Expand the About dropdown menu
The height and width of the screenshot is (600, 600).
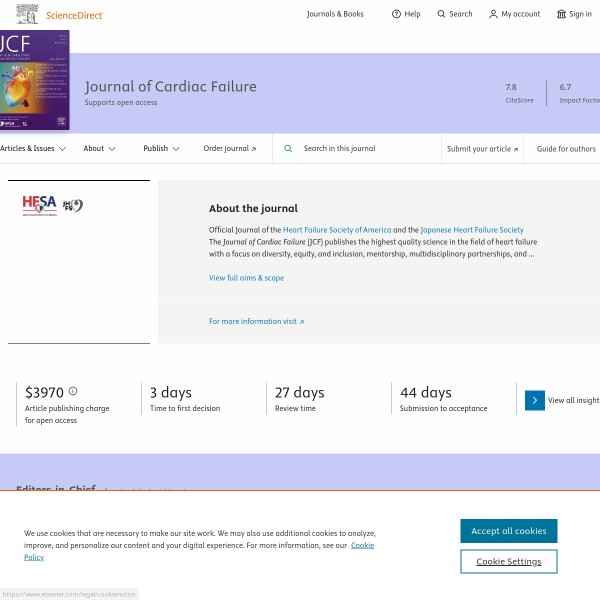click(99, 148)
